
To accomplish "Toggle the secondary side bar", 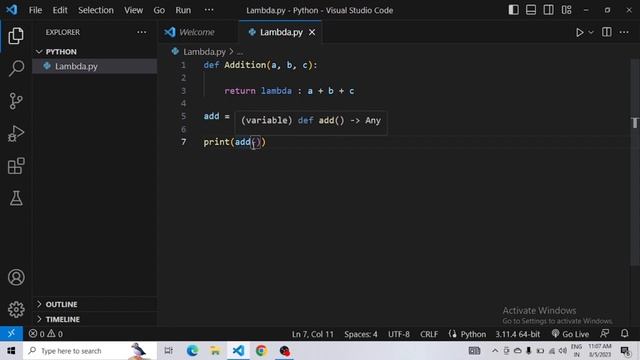I will point(549,10).
